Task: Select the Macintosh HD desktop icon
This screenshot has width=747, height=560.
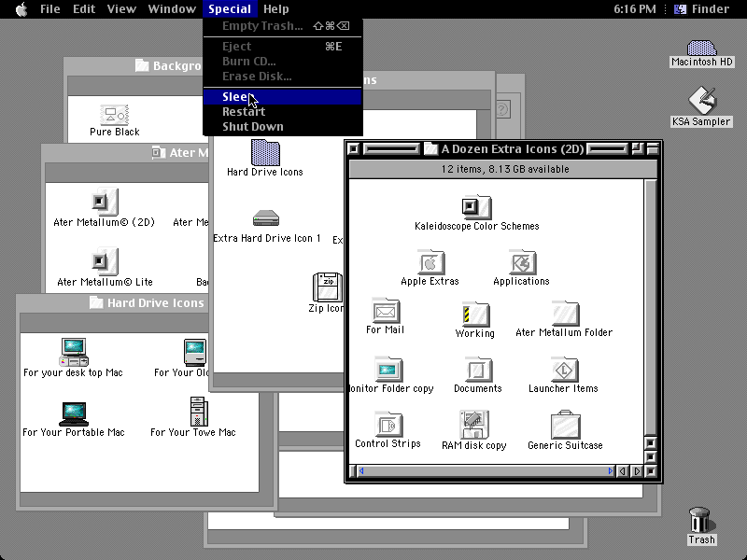Action: 702,48
